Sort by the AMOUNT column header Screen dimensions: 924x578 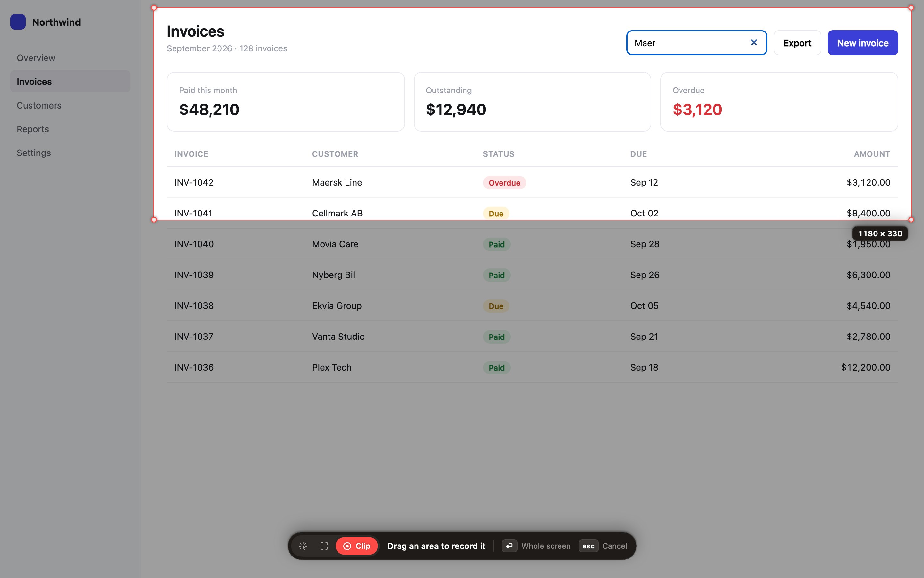pos(872,154)
